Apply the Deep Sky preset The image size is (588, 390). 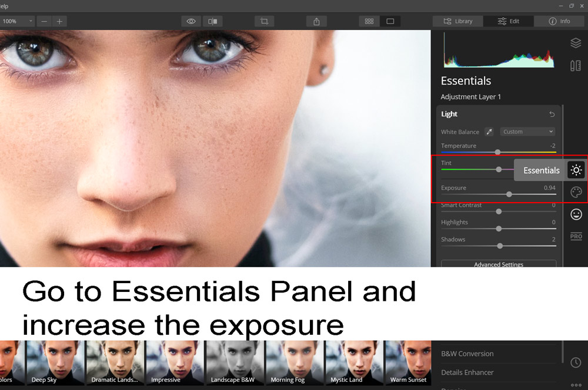[55, 362]
